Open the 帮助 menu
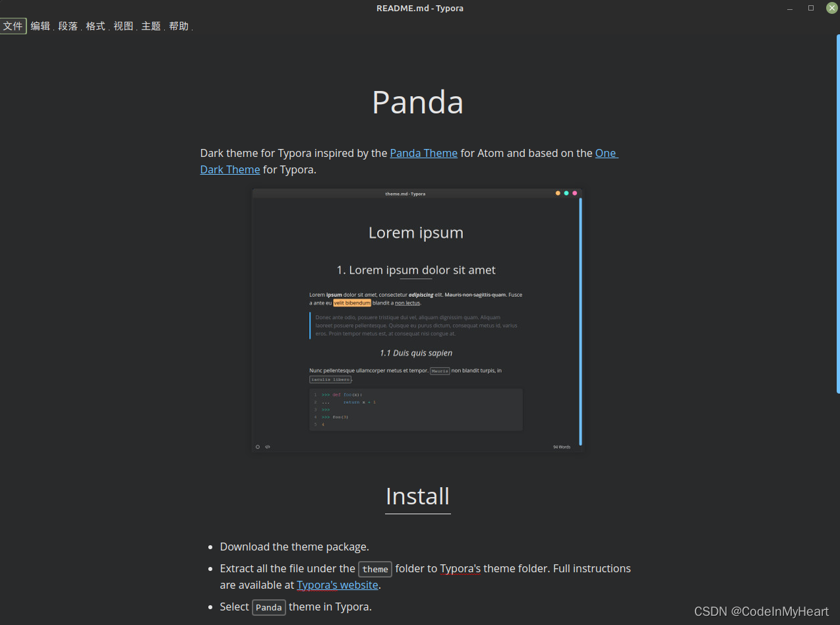This screenshot has height=625, width=840. point(179,26)
